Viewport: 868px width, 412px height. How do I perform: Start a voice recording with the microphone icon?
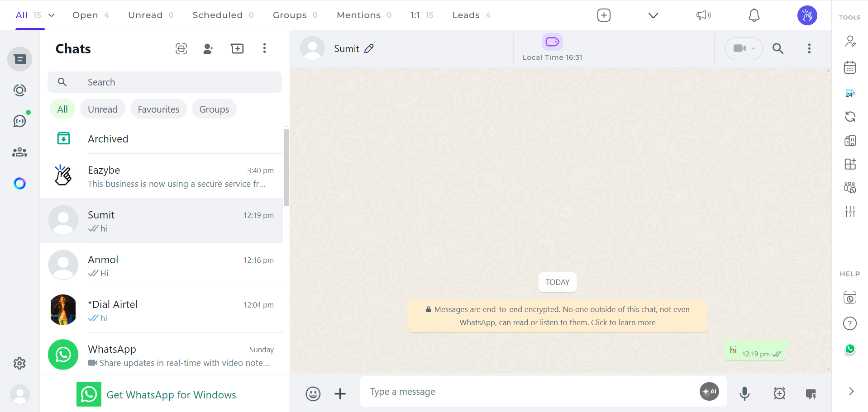[x=744, y=393]
